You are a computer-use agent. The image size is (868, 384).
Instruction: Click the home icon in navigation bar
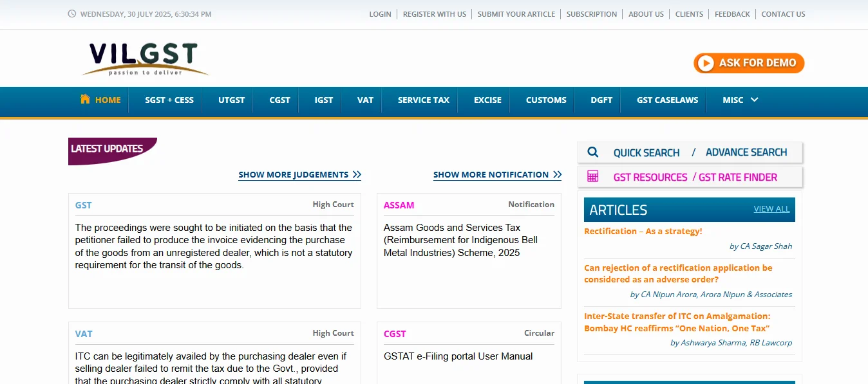pyautogui.click(x=85, y=99)
